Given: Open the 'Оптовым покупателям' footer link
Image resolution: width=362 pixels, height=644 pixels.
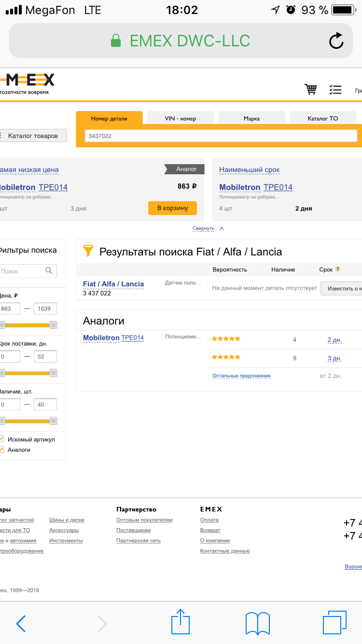Looking at the screenshot, I should (144, 520).
